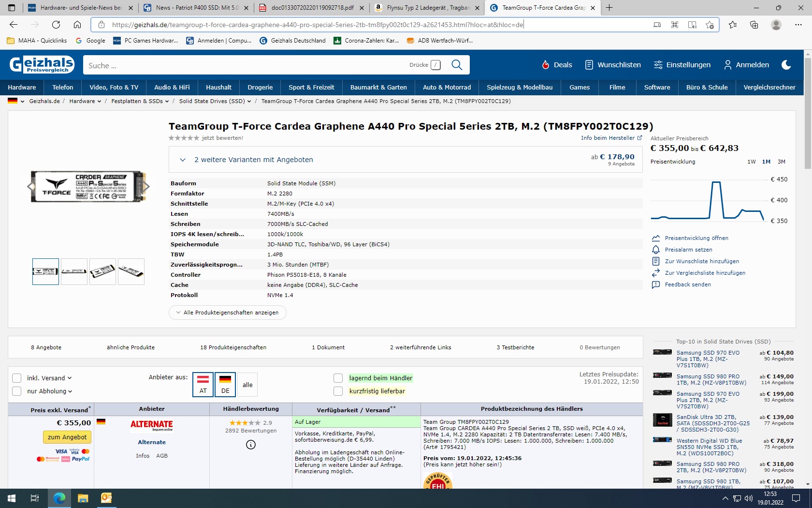Show previous product image arrow
812x508 pixels.
[x=30, y=186]
